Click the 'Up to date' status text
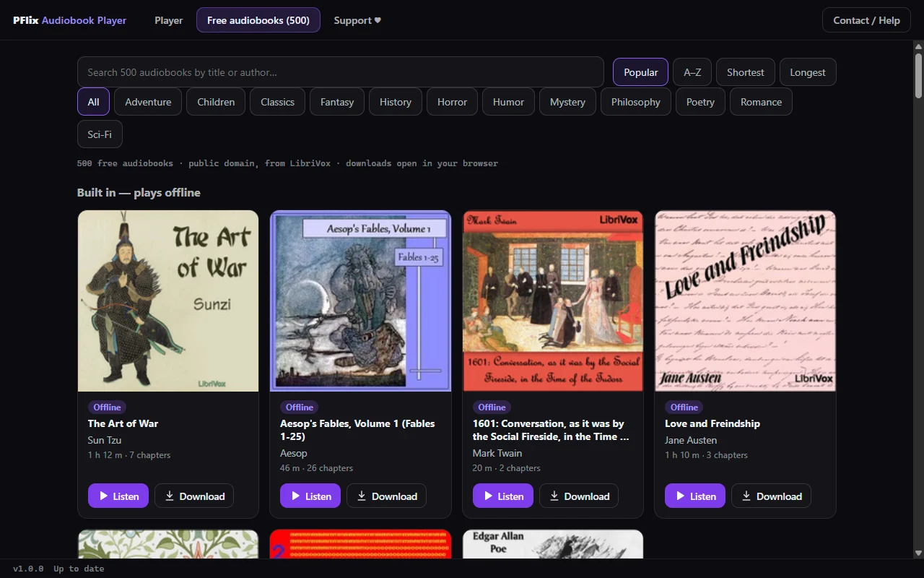The width and height of the screenshot is (924, 578). tap(79, 569)
